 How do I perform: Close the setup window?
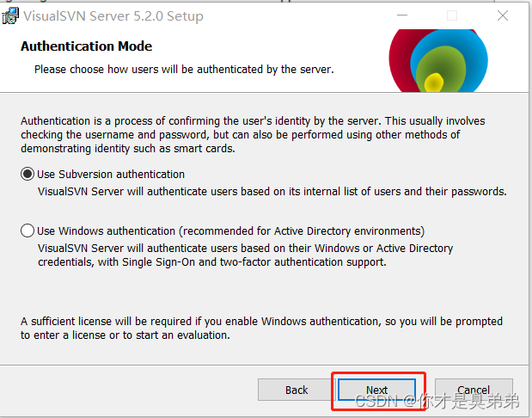click(x=503, y=15)
